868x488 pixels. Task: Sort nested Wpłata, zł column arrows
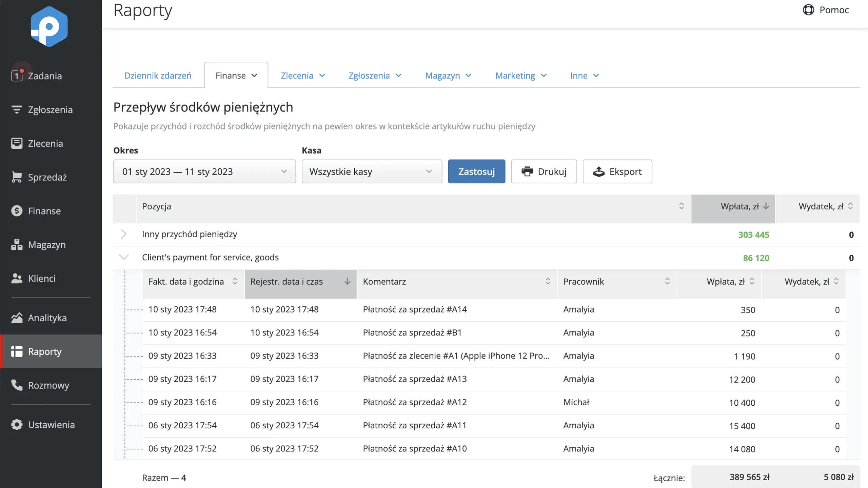coord(752,281)
